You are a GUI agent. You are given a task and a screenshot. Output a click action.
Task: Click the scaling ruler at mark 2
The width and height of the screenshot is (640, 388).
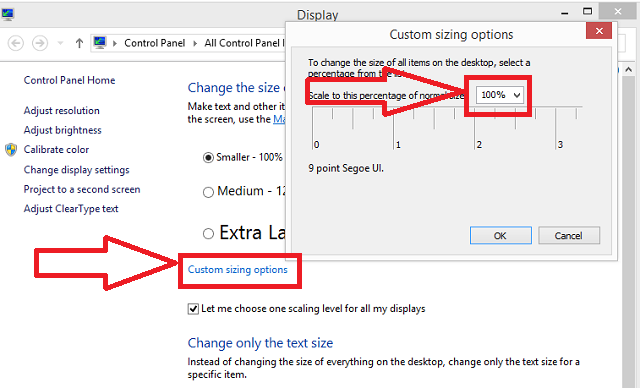click(x=474, y=129)
